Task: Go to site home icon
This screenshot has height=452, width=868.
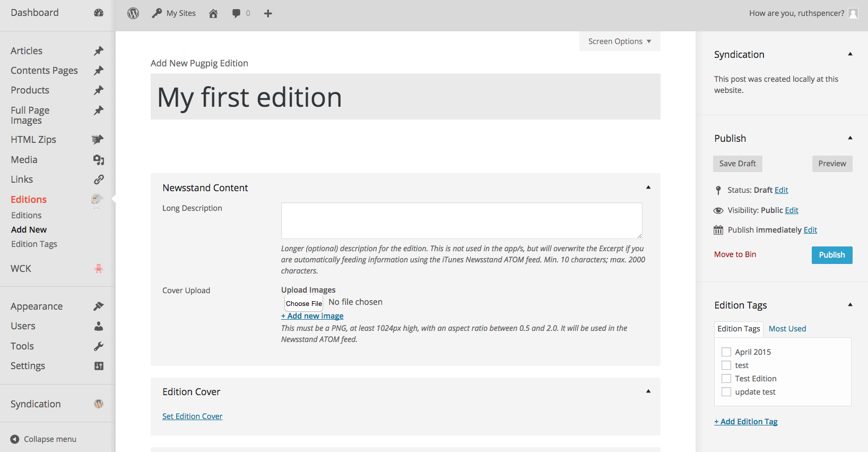Action: pos(213,13)
